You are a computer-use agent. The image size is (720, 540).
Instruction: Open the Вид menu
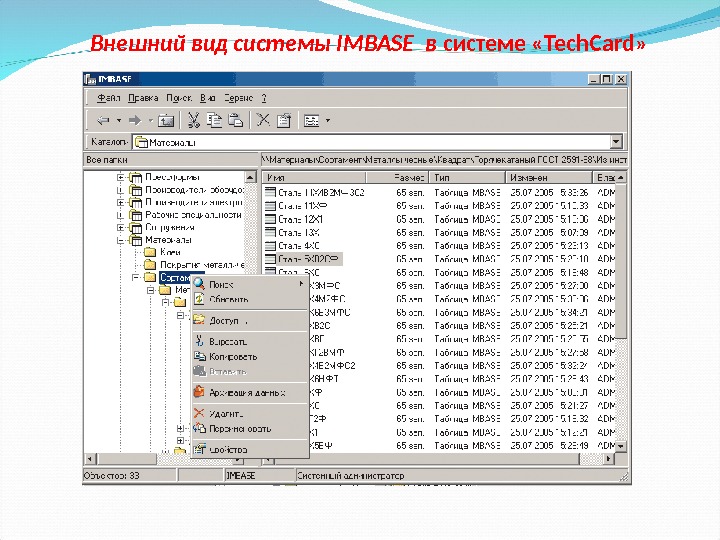point(208,98)
